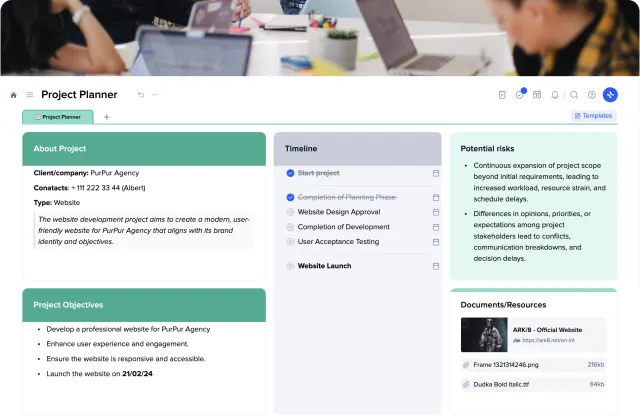This screenshot has height=420, width=640.
Task: Click the paperclip icon for Frame 1321314246.png
Action: tap(466, 365)
